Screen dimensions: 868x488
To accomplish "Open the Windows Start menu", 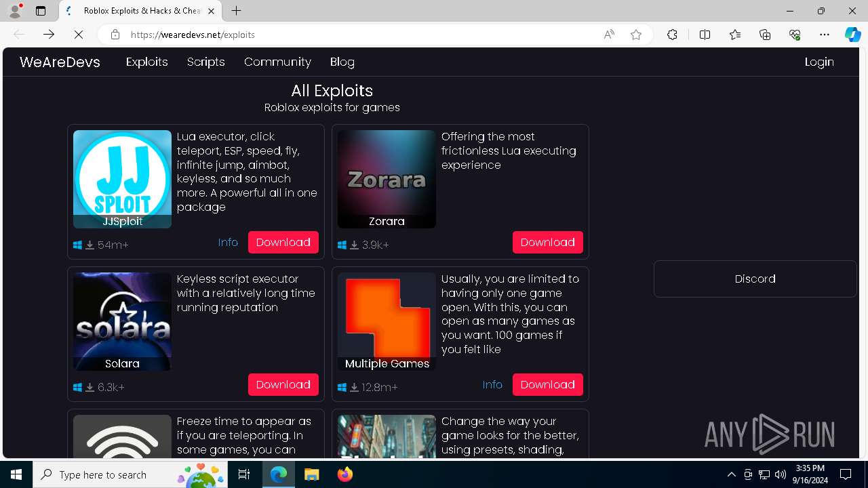I will pyautogui.click(x=16, y=474).
